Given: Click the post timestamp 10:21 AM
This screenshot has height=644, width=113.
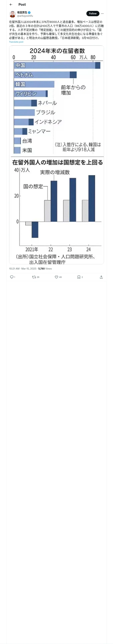Looking at the screenshot, I should point(14,269).
